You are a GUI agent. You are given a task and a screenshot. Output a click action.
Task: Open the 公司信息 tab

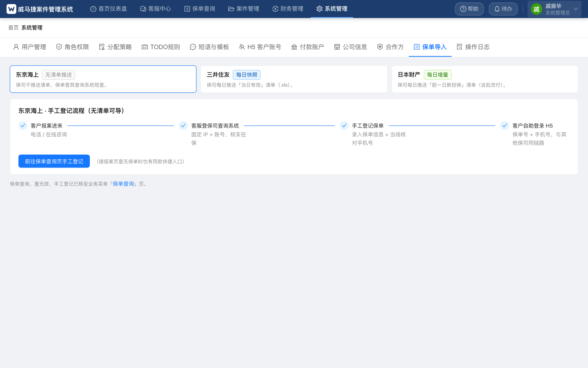point(351,47)
